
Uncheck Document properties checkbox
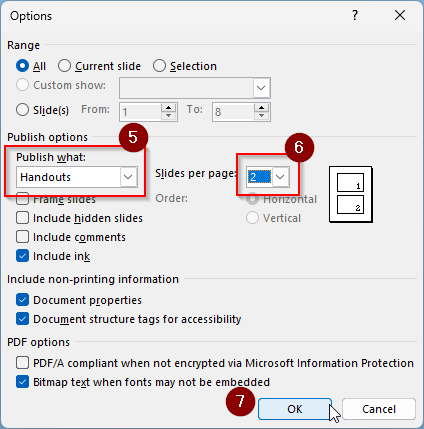coord(22,300)
